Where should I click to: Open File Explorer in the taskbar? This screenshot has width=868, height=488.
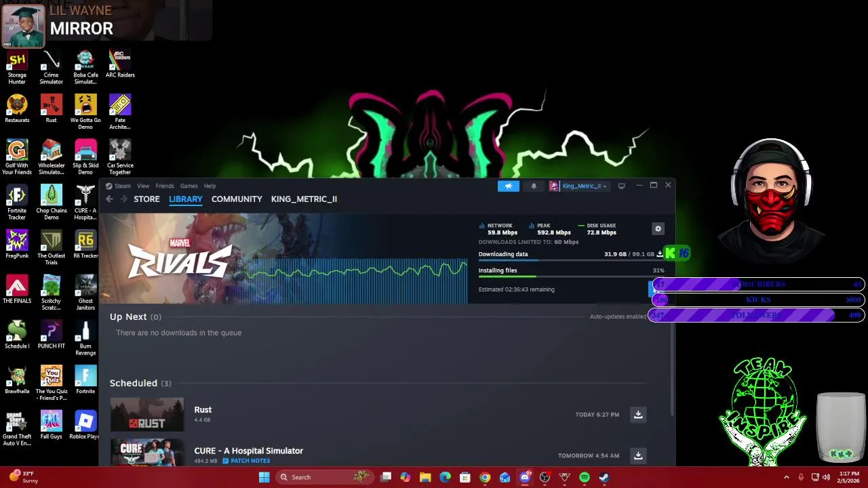click(425, 477)
